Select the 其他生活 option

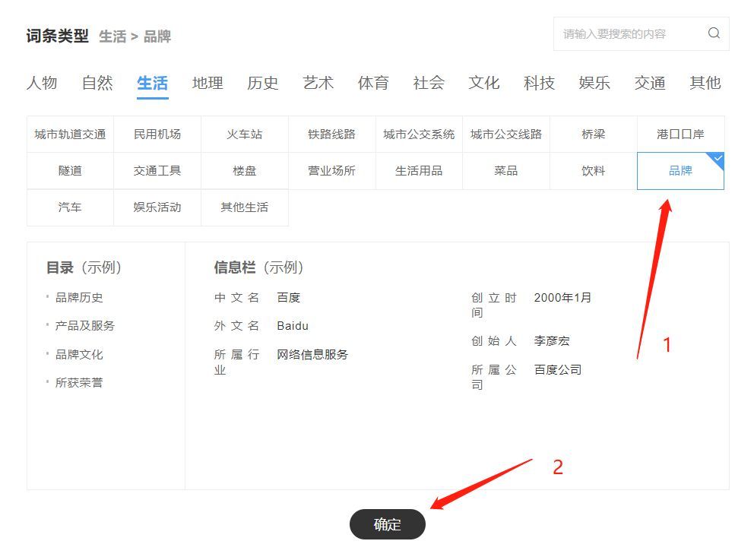[244, 207]
